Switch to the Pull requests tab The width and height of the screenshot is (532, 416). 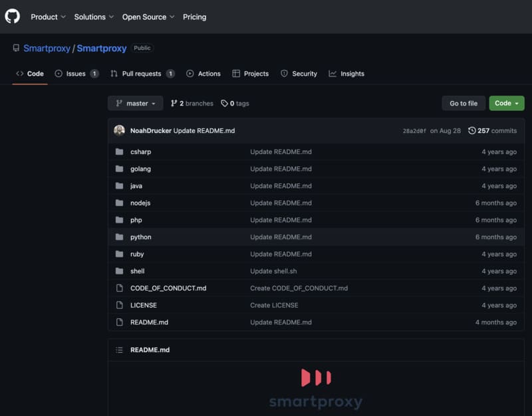coord(142,74)
